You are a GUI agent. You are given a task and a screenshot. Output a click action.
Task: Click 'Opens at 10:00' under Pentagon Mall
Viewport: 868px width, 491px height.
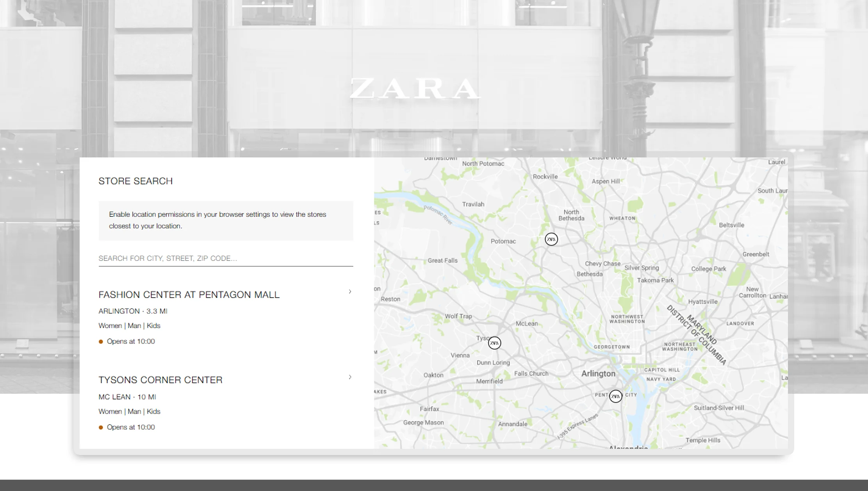(131, 341)
